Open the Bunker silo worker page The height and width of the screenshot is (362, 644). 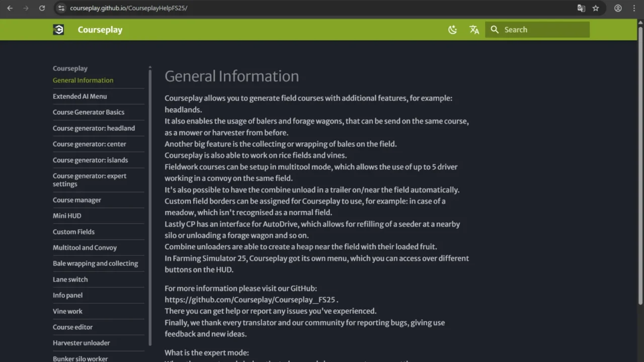80,358
